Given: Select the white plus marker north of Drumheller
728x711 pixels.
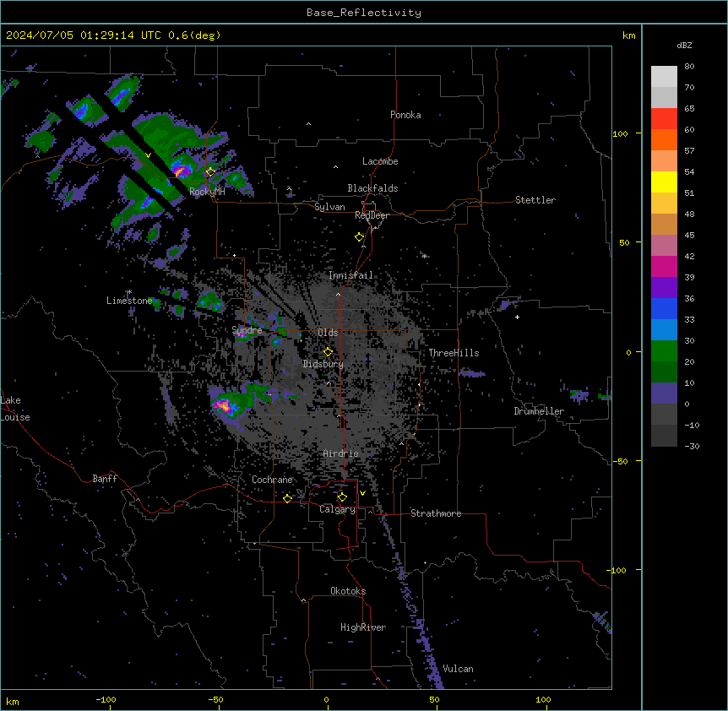Looking at the screenshot, I should (517, 317).
